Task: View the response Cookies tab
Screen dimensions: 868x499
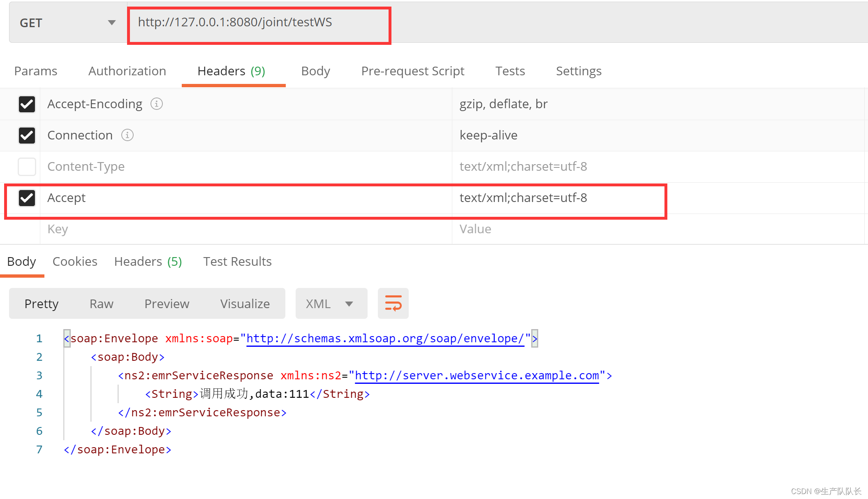Action: click(x=75, y=261)
